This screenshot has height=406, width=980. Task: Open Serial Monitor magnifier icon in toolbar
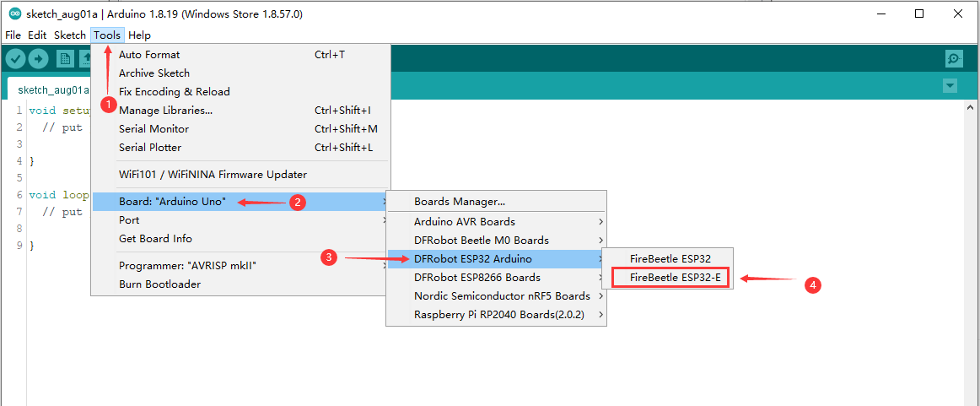click(x=954, y=58)
